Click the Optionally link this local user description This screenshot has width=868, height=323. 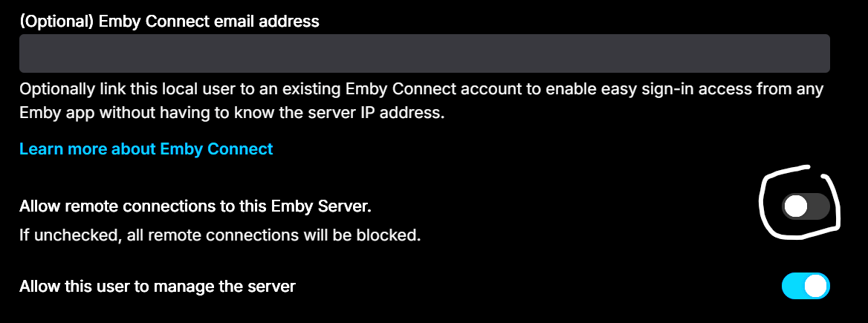422,101
